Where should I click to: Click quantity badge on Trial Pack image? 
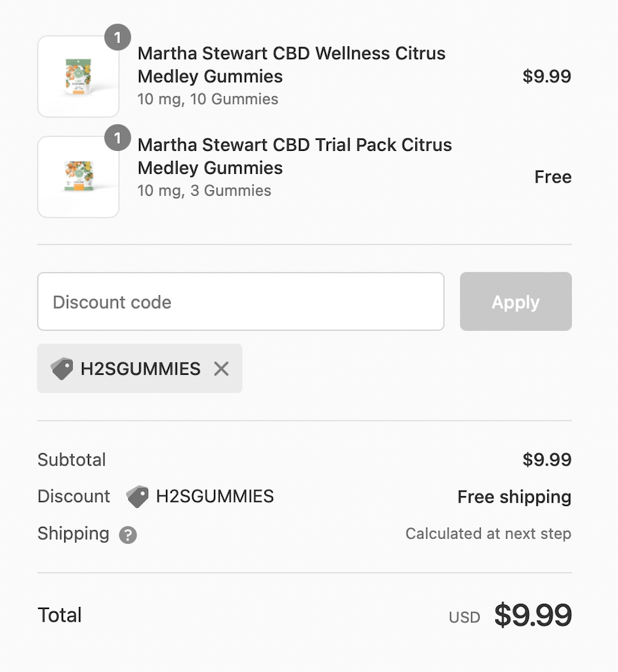pyautogui.click(x=117, y=138)
